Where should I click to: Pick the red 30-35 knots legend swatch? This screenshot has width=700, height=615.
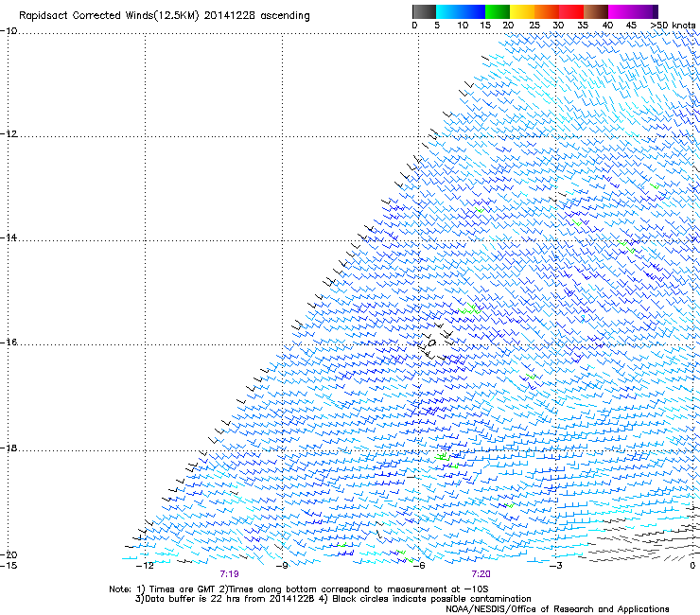tap(571, 11)
